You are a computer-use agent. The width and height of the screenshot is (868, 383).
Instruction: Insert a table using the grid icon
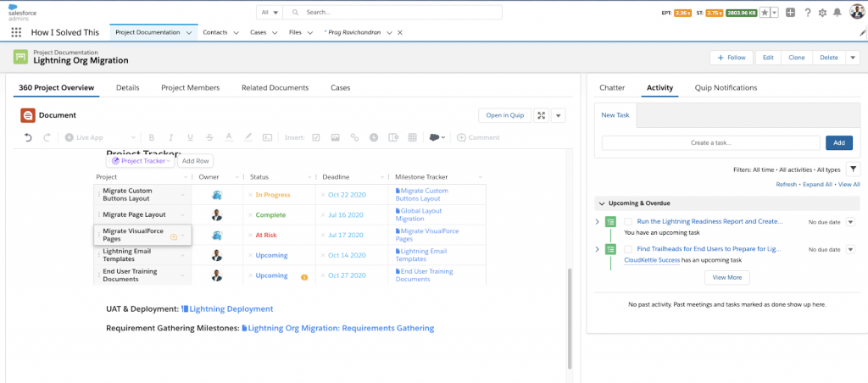(x=412, y=137)
